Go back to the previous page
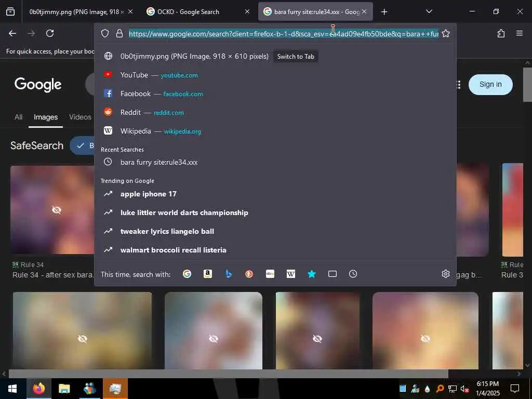 pos(12,33)
